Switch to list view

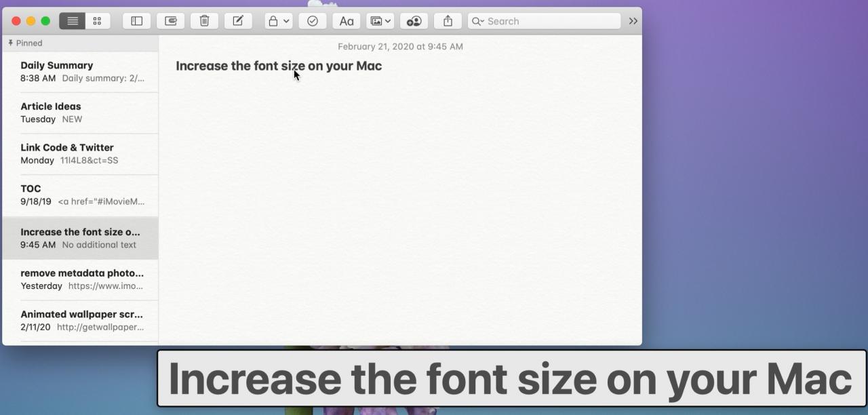click(73, 21)
